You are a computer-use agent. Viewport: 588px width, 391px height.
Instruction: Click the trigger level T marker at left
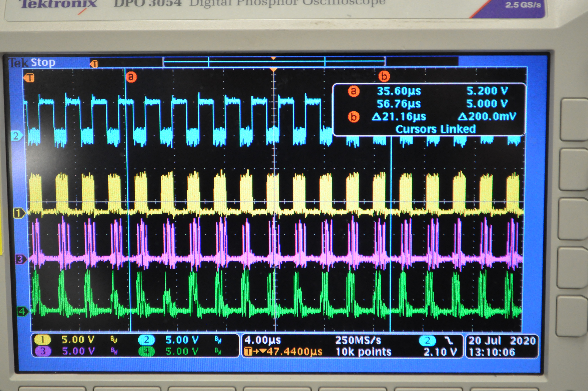tap(29, 78)
